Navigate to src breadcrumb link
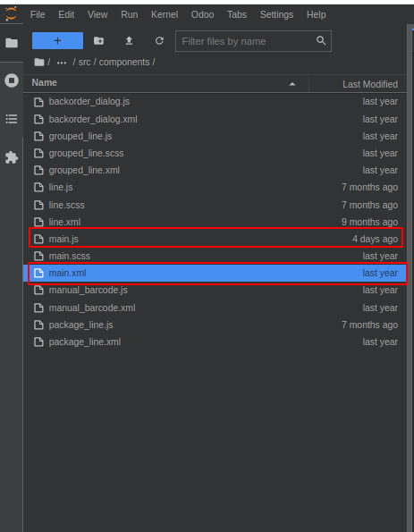The image size is (414, 532). pyautogui.click(x=84, y=62)
